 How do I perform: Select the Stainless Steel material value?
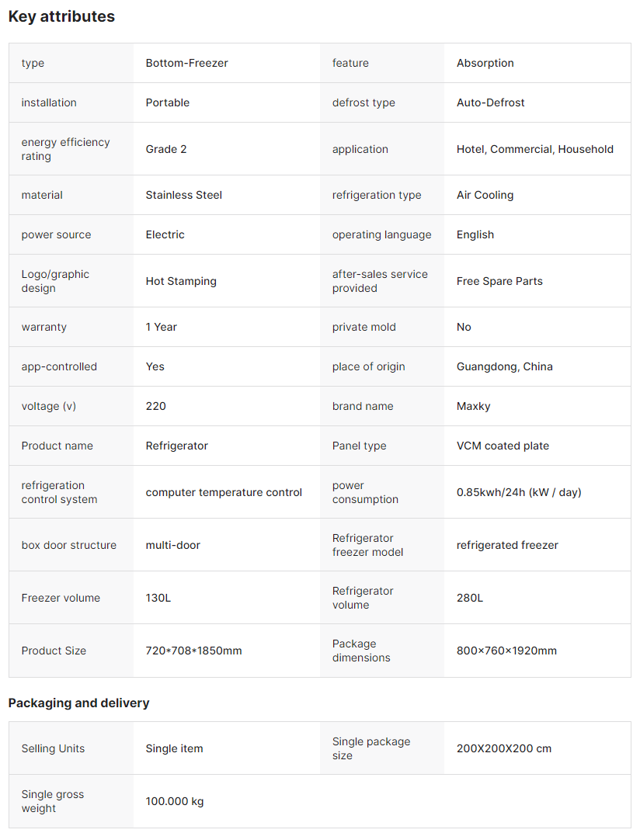click(183, 195)
